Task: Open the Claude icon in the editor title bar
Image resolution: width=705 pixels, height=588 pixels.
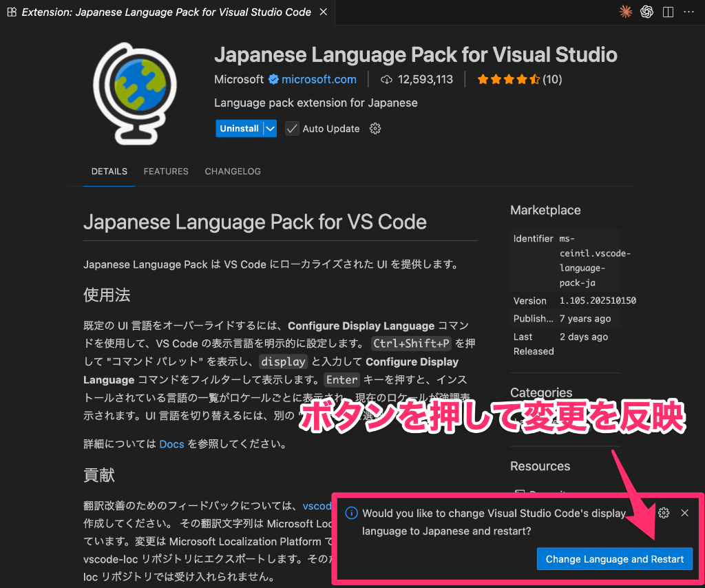Action: pos(625,12)
